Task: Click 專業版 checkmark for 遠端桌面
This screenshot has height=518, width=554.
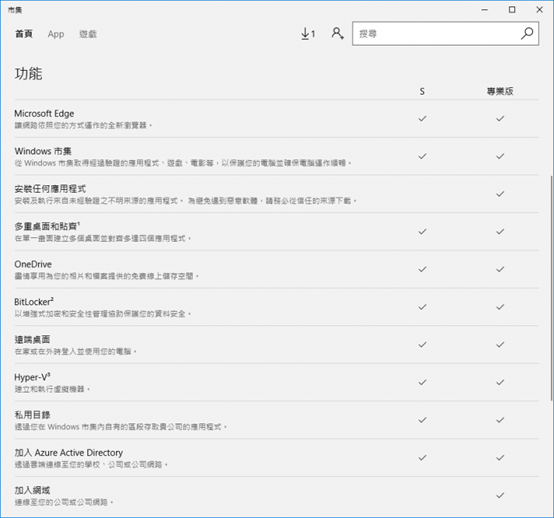Action: tap(500, 345)
